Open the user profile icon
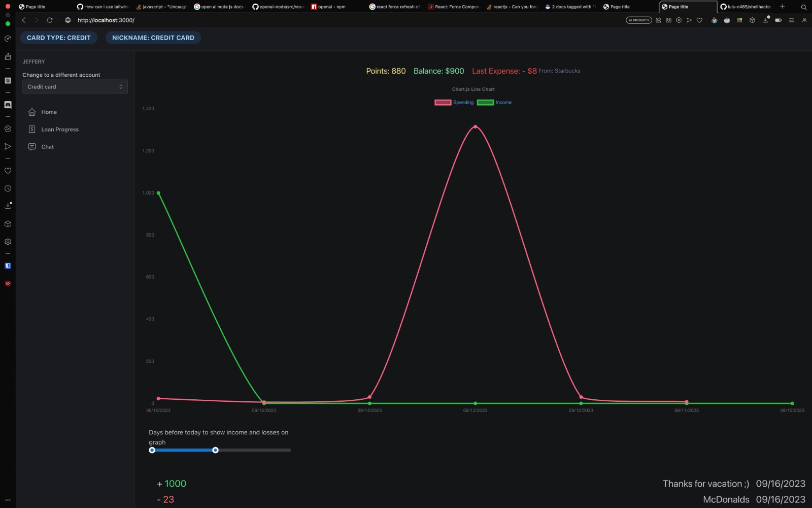 [804, 20]
